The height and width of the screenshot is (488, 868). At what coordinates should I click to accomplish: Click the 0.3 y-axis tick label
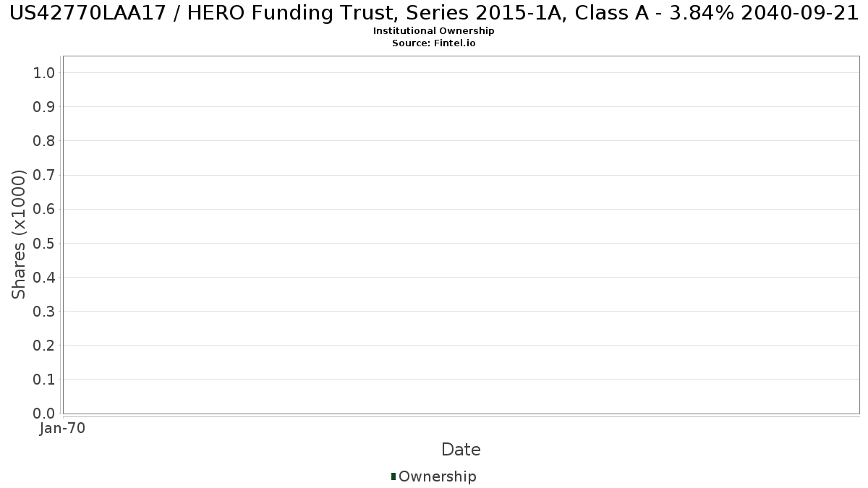[x=44, y=312]
